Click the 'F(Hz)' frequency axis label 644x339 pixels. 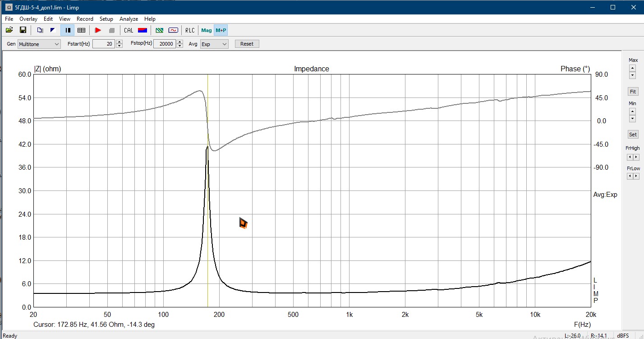pyautogui.click(x=582, y=325)
